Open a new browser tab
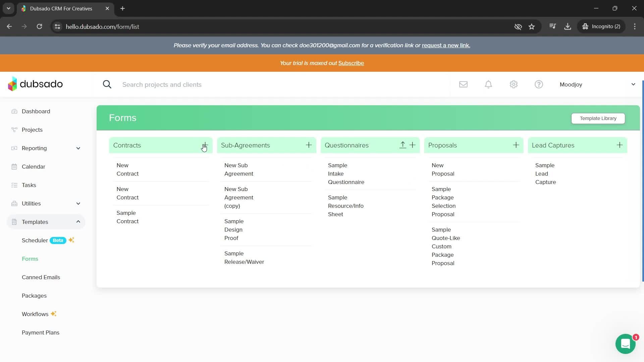The image size is (644, 362). (x=123, y=8)
